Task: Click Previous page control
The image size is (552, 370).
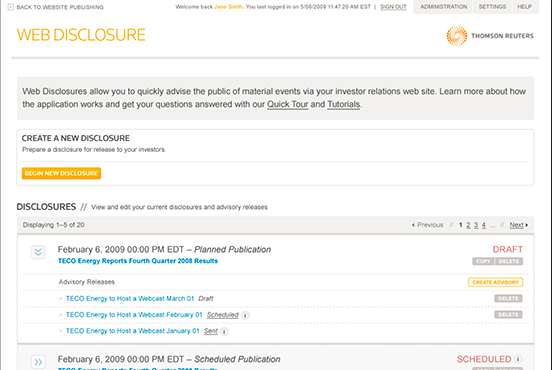Action: pyautogui.click(x=427, y=225)
